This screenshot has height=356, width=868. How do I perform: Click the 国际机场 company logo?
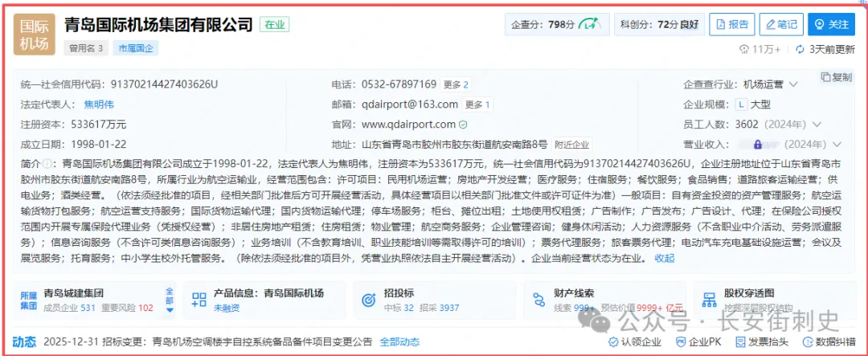click(34, 35)
